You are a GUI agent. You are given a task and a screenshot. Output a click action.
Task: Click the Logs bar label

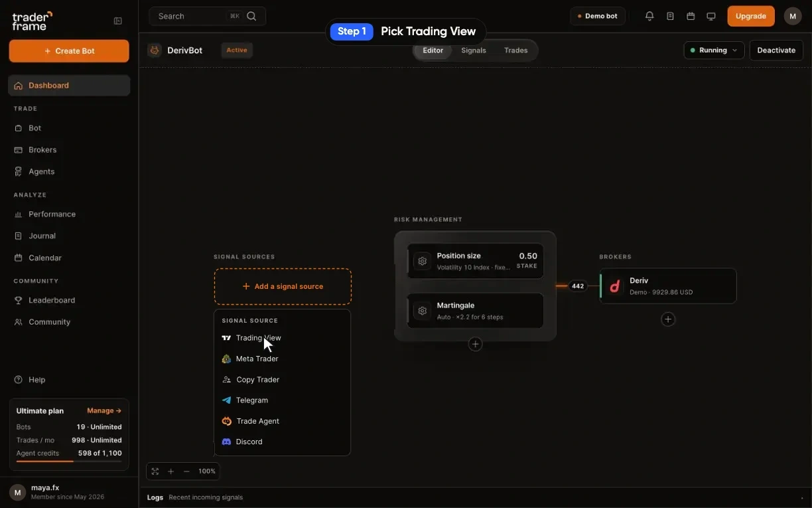pyautogui.click(x=155, y=497)
